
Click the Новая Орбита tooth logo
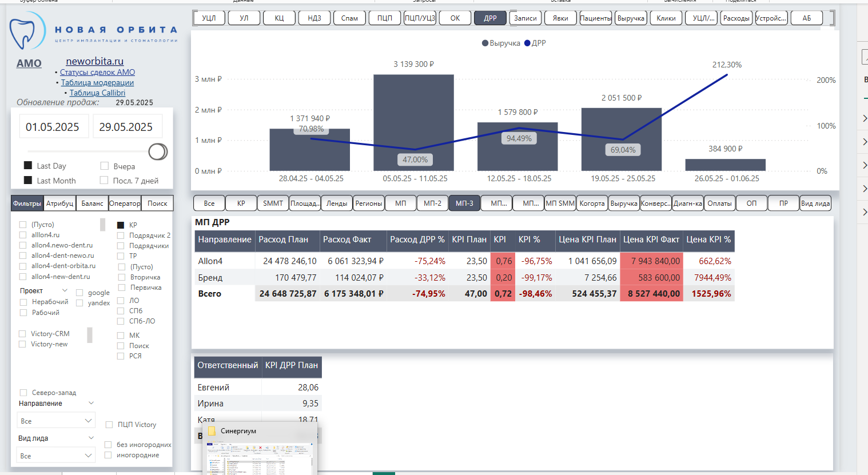tap(27, 31)
